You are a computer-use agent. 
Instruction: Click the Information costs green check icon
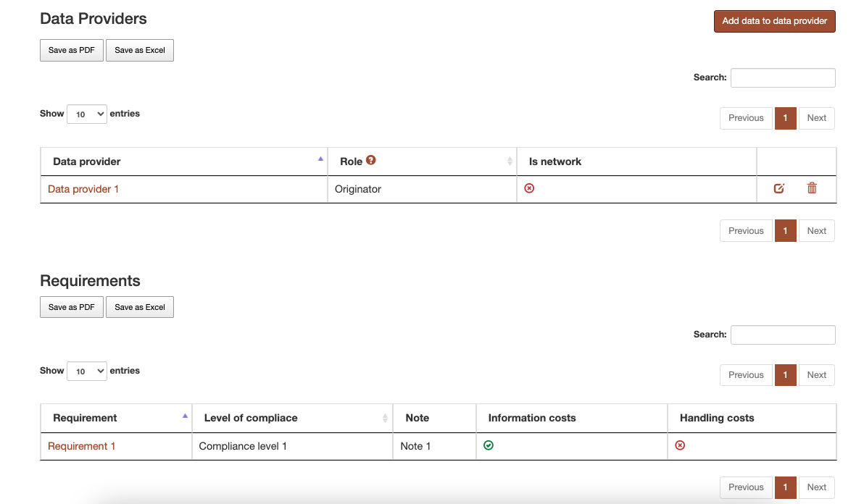[489, 445]
